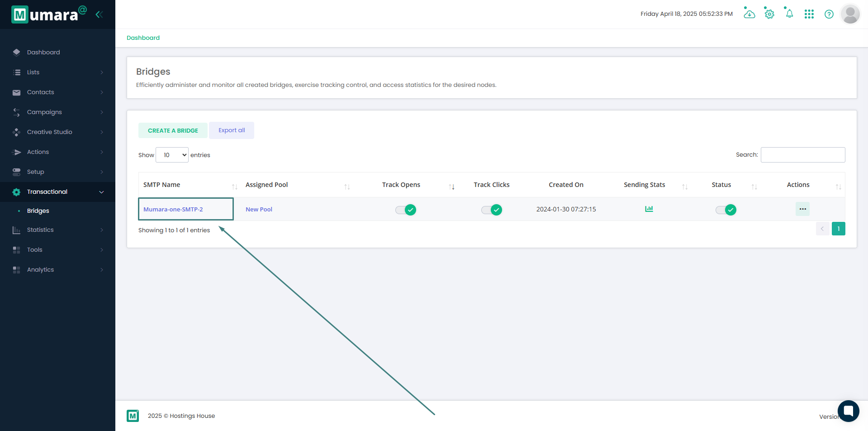Image resolution: width=868 pixels, height=431 pixels.
Task: Open the live chat widget
Action: pos(849,411)
